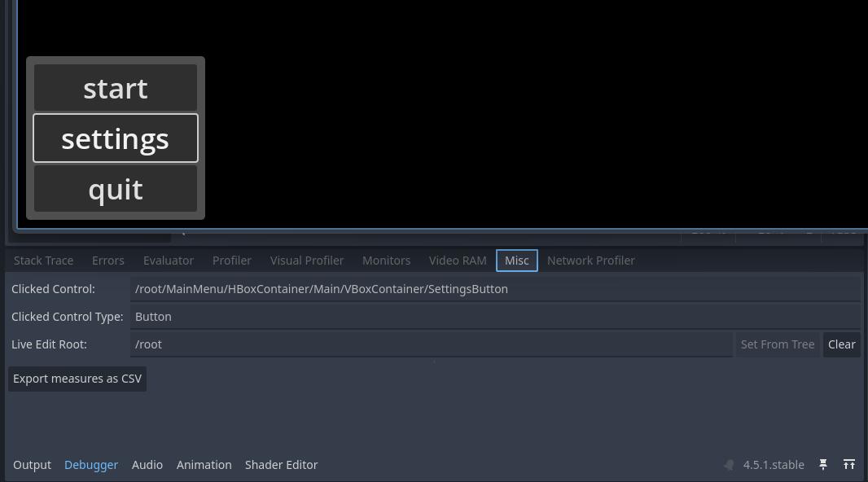Image resolution: width=868 pixels, height=482 pixels.
Task: Click Export measures as CSV button
Action: click(77, 379)
